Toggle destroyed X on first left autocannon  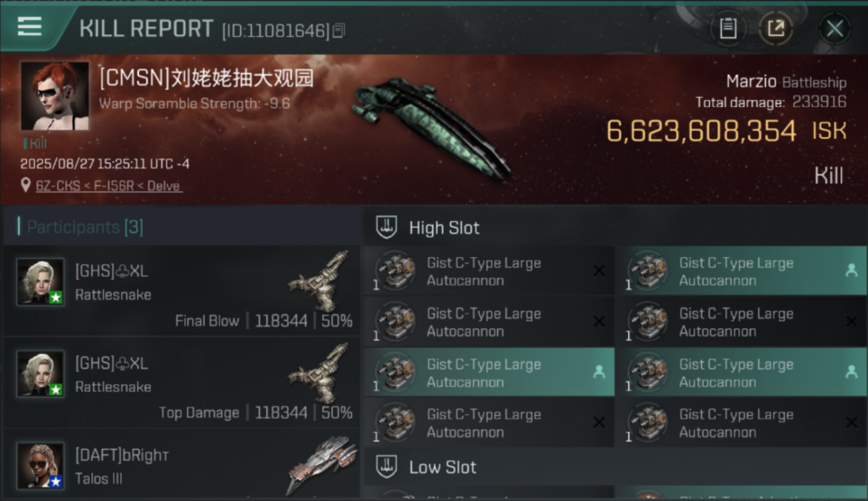coord(599,271)
